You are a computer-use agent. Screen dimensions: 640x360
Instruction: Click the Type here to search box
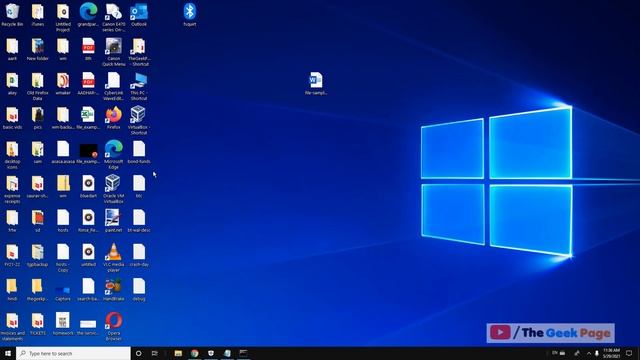(73, 353)
